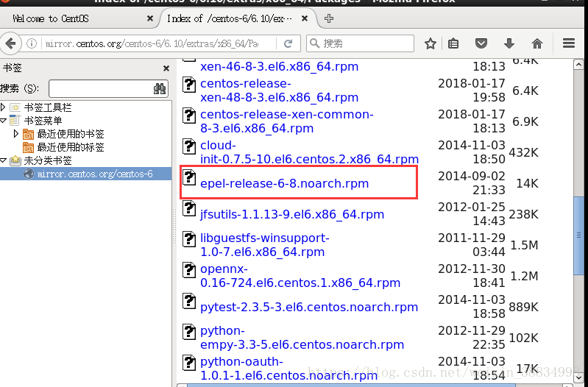Click the file icon beside python-empy rpm
The height and width of the screenshot is (387, 588).
click(189, 332)
